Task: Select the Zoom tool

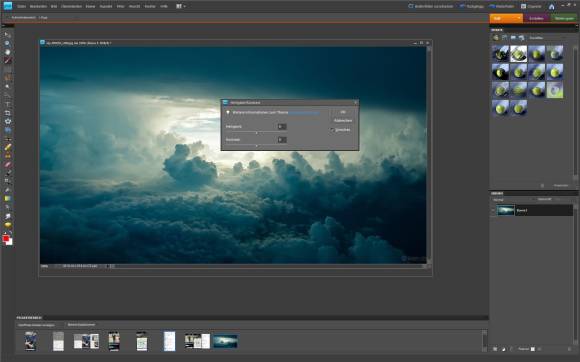Action: tap(7, 43)
